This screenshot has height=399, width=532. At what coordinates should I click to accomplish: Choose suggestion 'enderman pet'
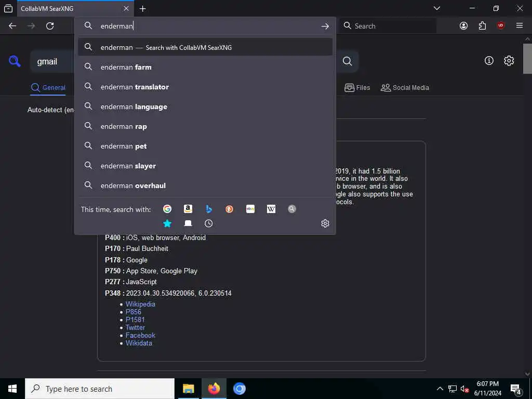(x=205, y=146)
